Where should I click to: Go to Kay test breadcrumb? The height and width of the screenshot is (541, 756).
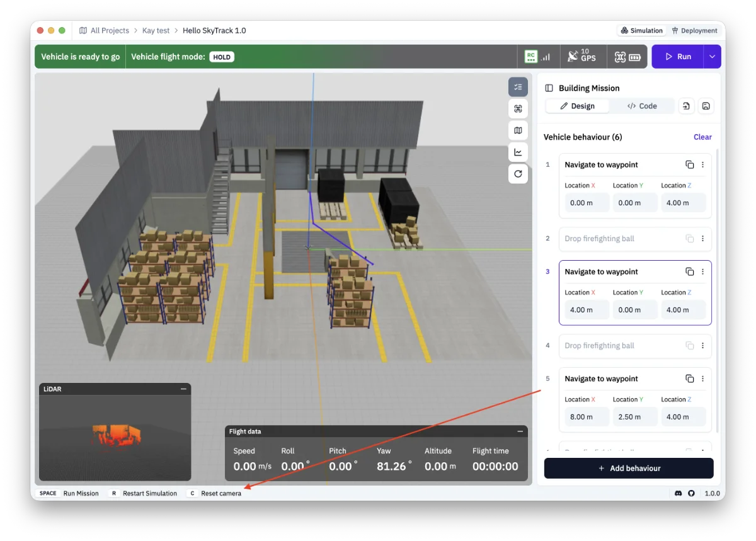click(x=156, y=30)
